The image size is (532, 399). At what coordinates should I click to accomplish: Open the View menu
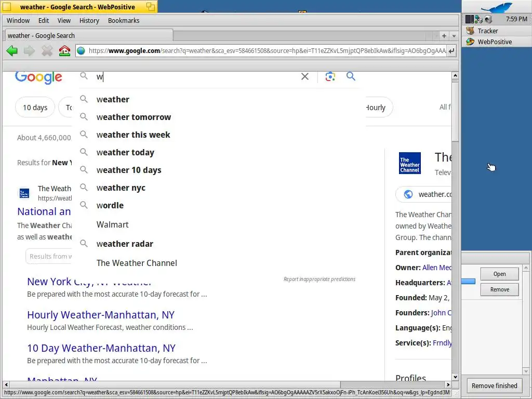[64, 20]
